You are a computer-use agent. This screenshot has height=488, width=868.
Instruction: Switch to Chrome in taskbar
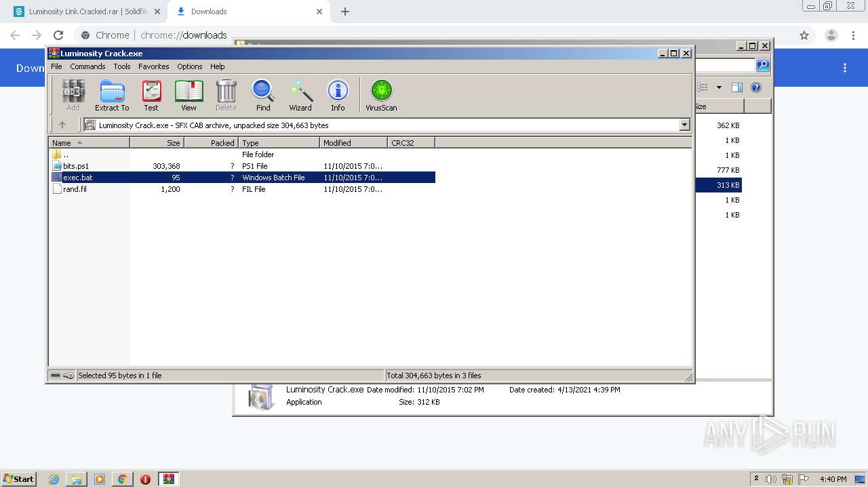(122, 479)
